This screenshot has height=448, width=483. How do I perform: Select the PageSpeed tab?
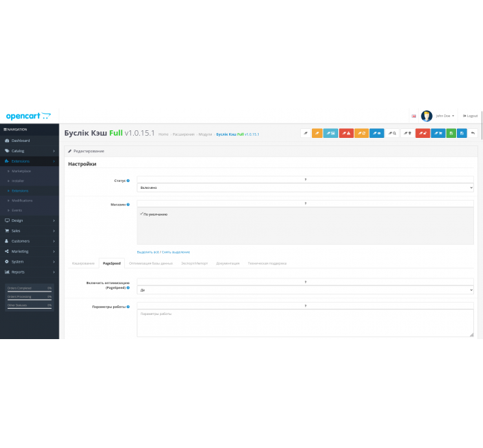[x=112, y=263]
